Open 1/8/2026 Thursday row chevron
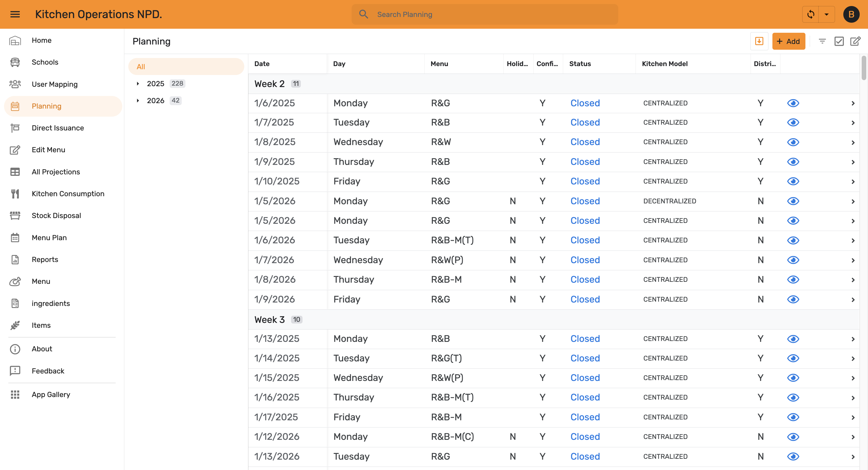Viewport: 868px width, 470px height. click(853, 280)
